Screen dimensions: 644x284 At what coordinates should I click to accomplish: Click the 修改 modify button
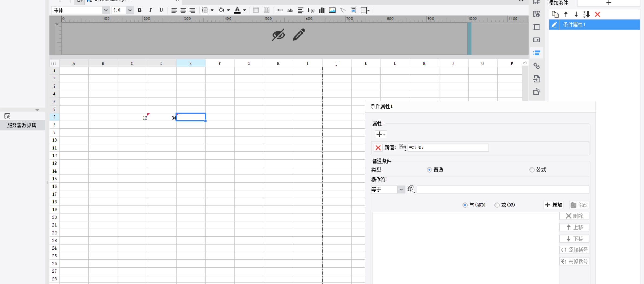coord(579,205)
